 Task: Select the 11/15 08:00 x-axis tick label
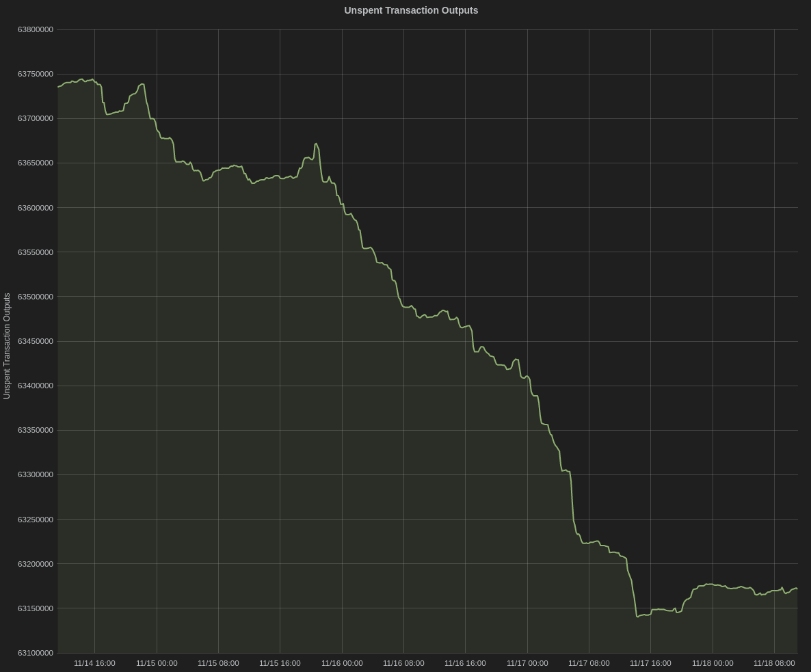[x=218, y=663]
